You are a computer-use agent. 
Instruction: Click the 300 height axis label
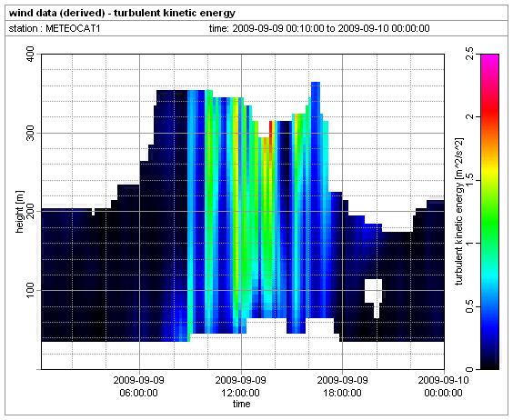pyautogui.click(x=30, y=133)
